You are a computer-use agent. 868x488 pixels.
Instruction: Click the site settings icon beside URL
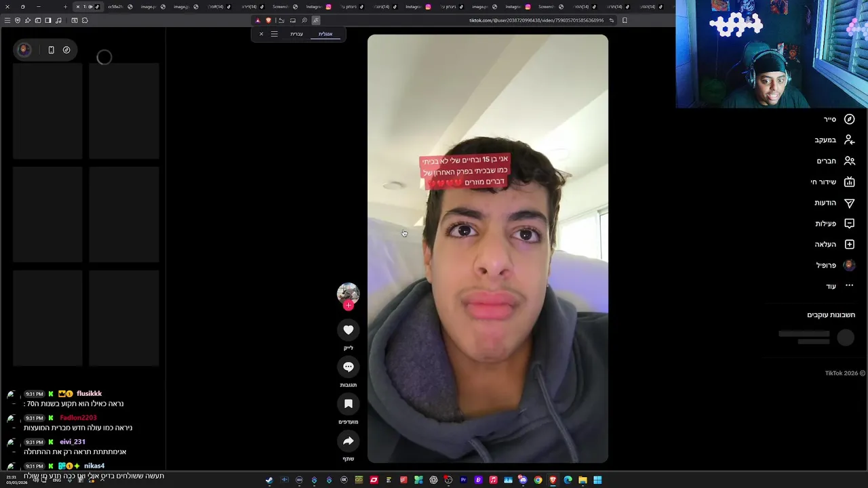click(x=611, y=20)
